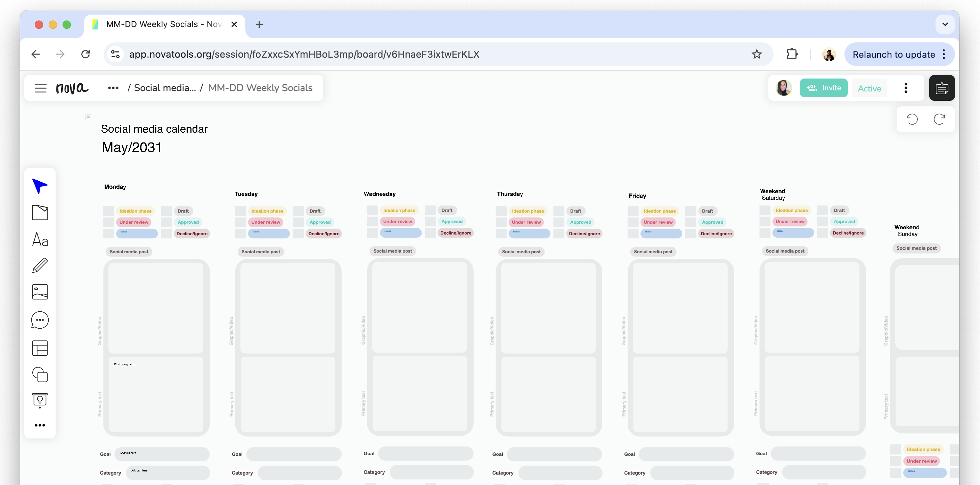The width and height of the screenshot is (980, 485).
Task: Select the comment bubble tool
Action: click(x=40, y=320)
